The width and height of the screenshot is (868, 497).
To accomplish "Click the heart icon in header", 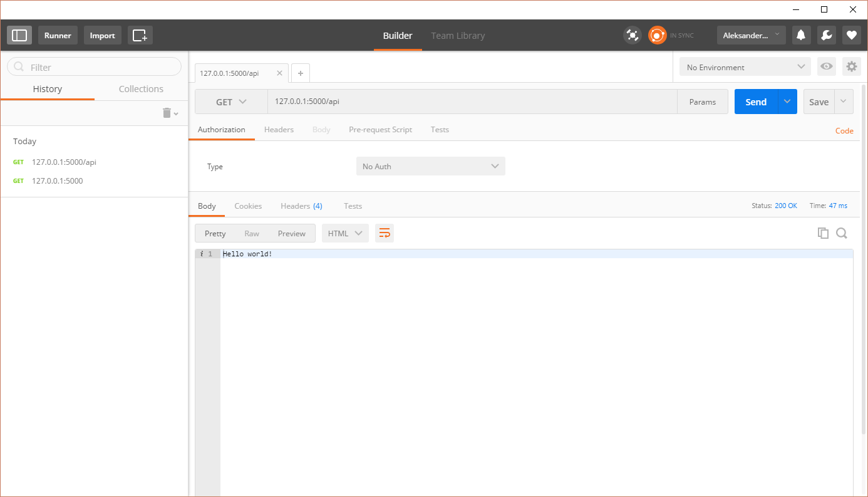I will click(x=851, y=35).
